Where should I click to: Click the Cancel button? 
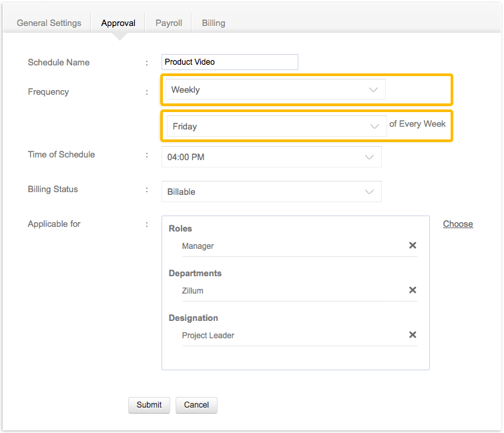click(x=196, y=404)
